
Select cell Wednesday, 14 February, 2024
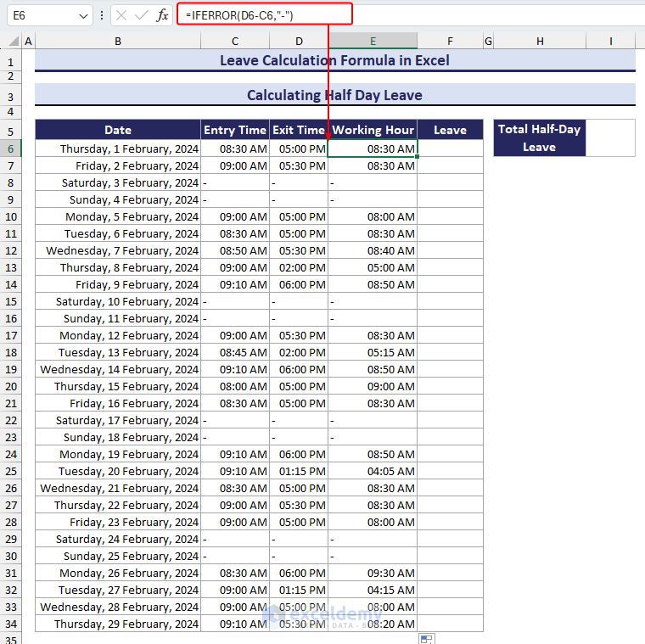[x=118, y=369]
